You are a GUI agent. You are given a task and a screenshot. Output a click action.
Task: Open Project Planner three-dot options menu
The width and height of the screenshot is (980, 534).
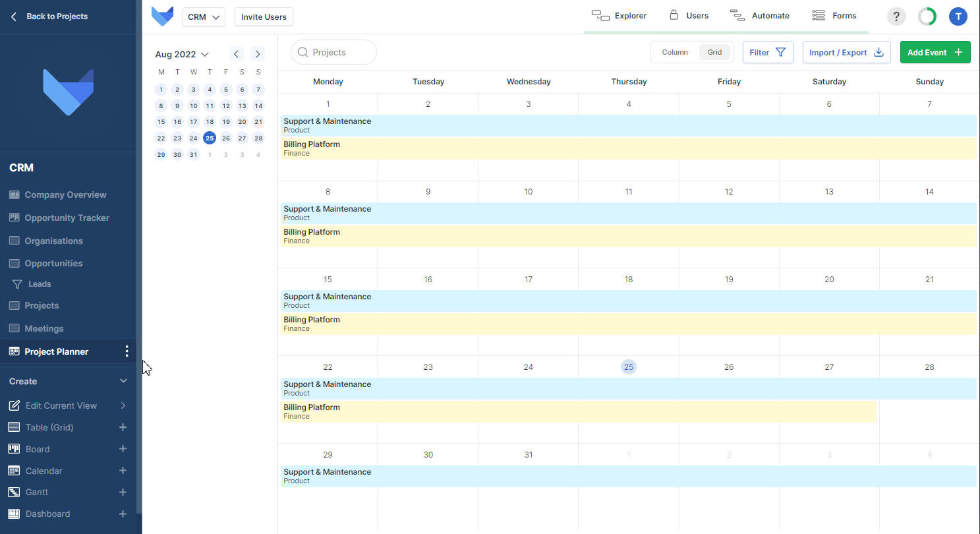[127, 351]
